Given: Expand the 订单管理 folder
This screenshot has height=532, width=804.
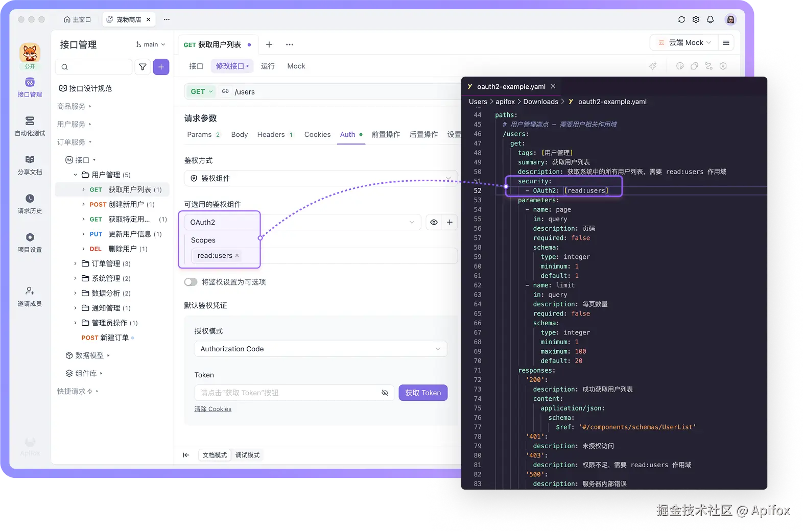Looking at the screenshot, I should point(76,263).
